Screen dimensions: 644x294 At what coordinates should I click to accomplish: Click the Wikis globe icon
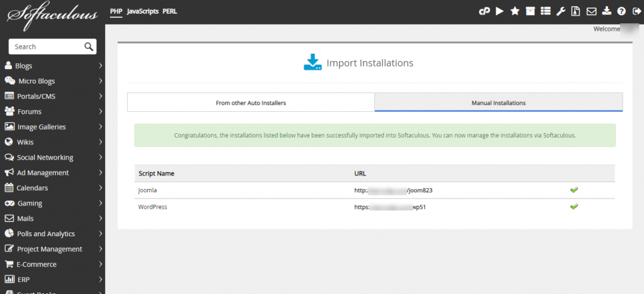[x=9, y=142]
